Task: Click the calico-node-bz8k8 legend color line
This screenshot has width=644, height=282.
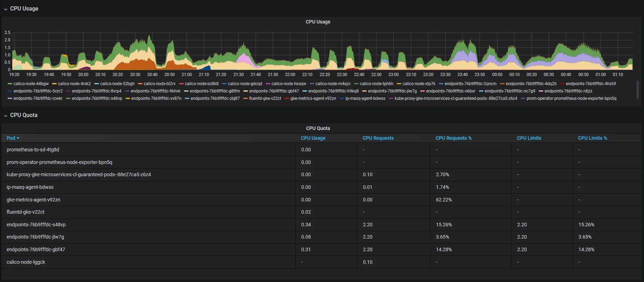Action: coord(182,84)
